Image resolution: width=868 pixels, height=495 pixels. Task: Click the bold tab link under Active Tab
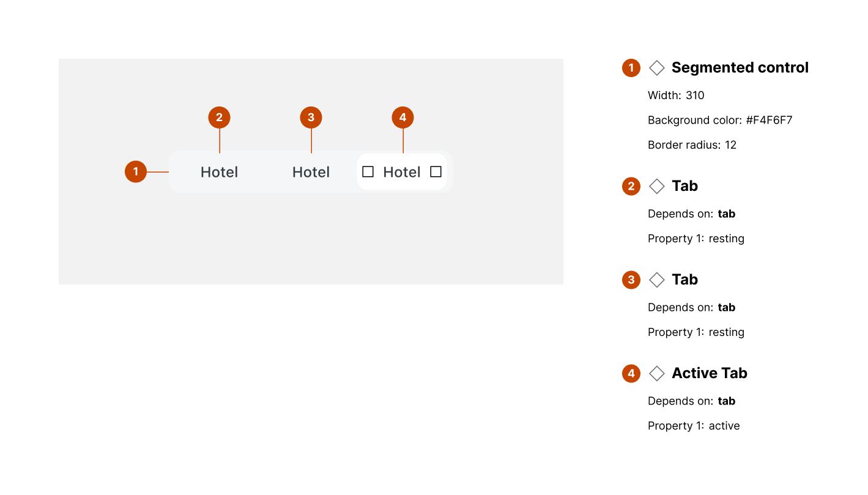click(726, 401)
